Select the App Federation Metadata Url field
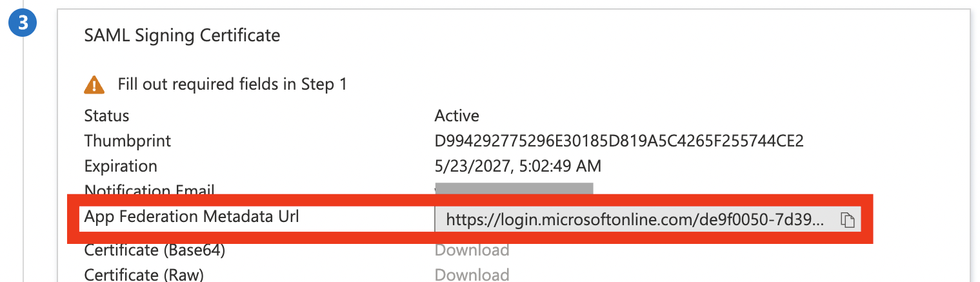980x282 pixels. click(x=635, y=220)
